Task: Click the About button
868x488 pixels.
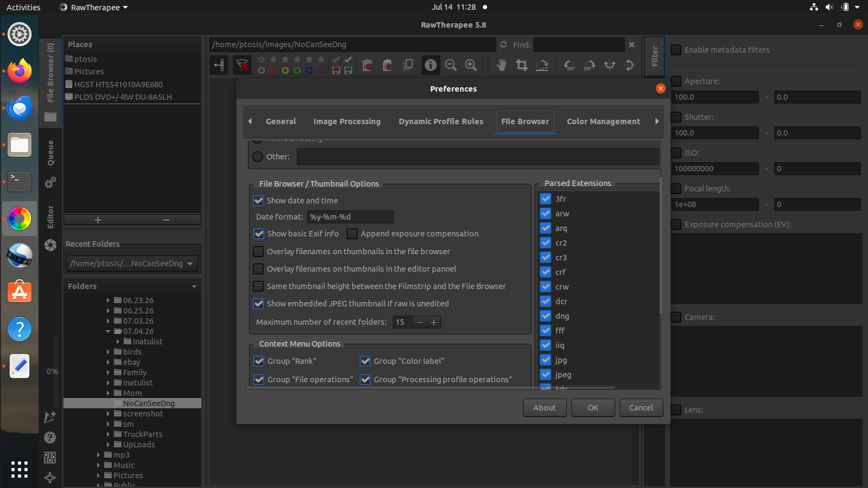Action: [x=545, y=408]
